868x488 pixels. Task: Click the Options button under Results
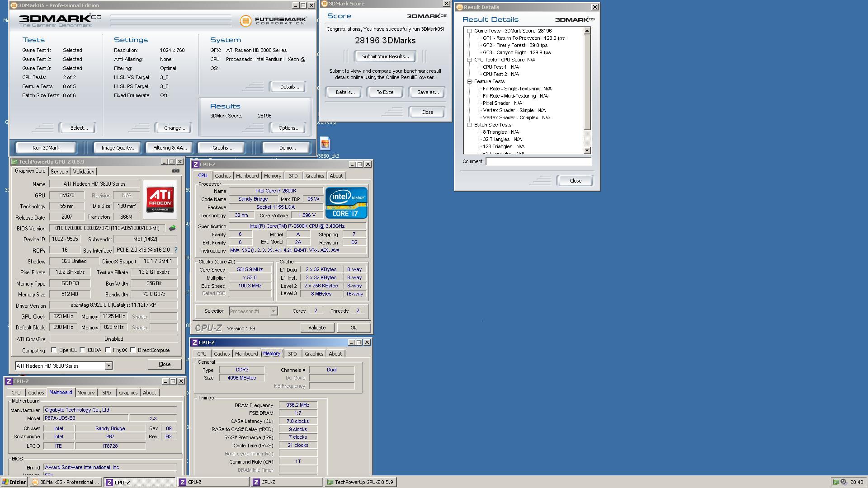pos(289,128)
